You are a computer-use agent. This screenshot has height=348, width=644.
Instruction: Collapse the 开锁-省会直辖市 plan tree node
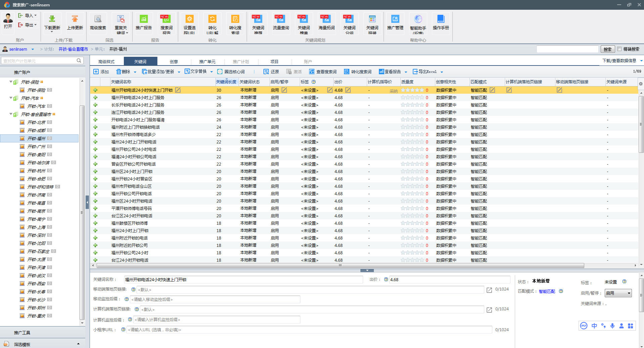pos(11,114)
